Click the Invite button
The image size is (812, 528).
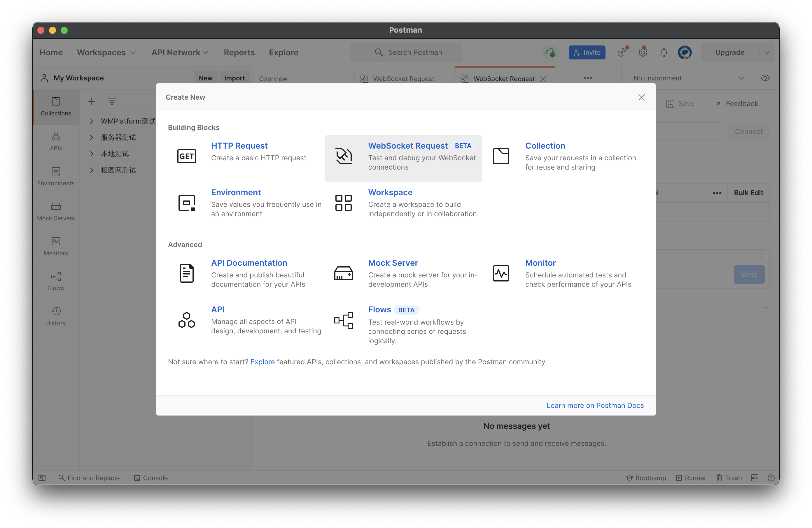pyautogui.click(x=587, y=52)
